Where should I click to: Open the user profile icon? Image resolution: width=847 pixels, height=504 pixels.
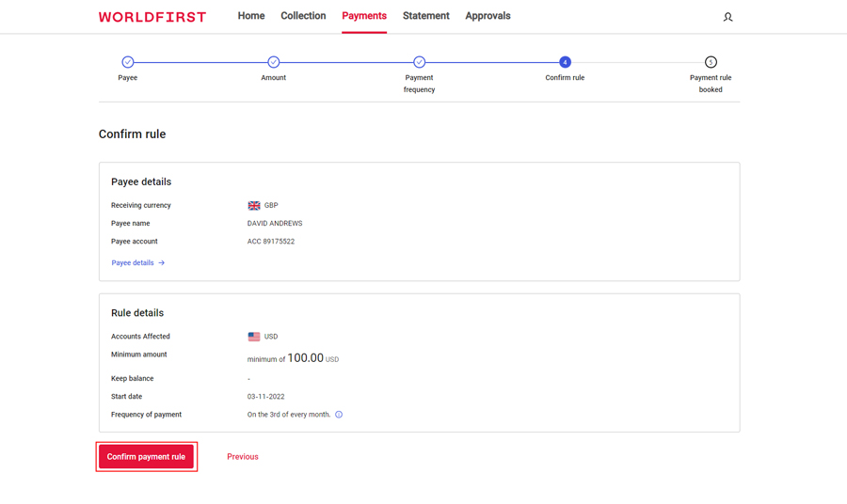727,17
